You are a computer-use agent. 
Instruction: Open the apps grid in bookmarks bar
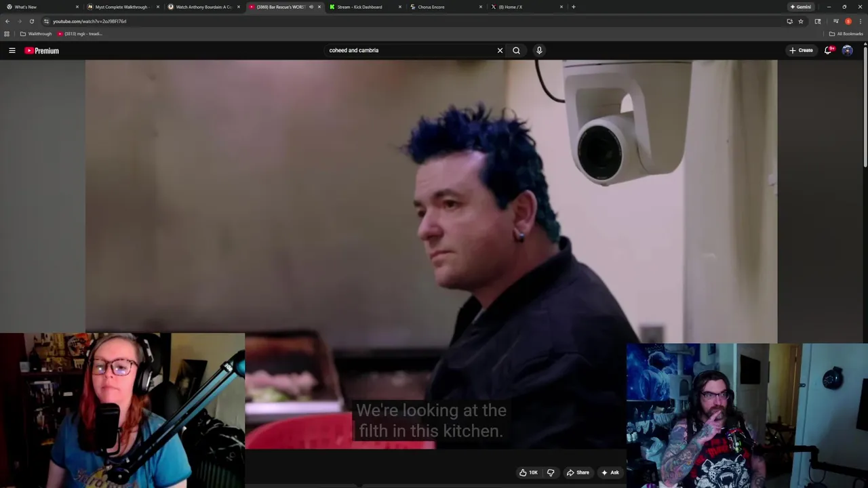7,34
